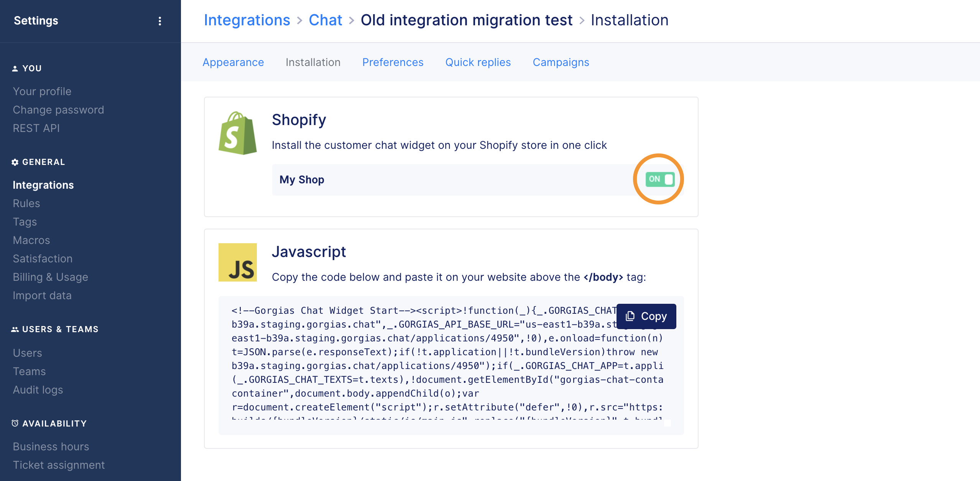The width and height of the screenshot is (980, 481).
Task: Open Rules in the sidebar
Action: pyautogui.click(x=26, y=204)
